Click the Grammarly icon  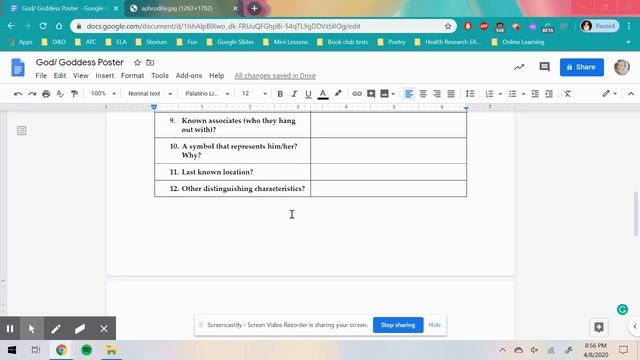(x=622, y=309)
